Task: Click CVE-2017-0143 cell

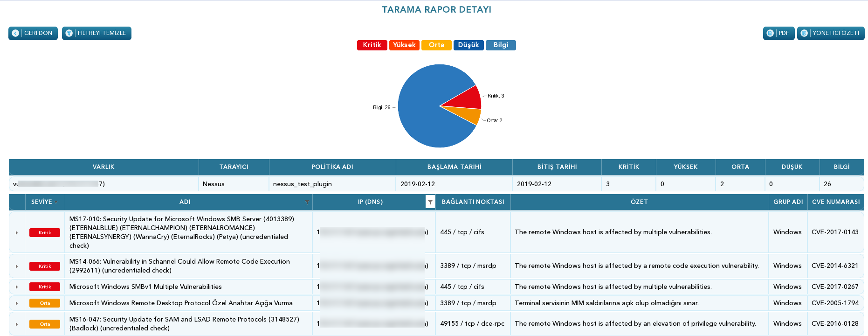Action: click(835, 232)
